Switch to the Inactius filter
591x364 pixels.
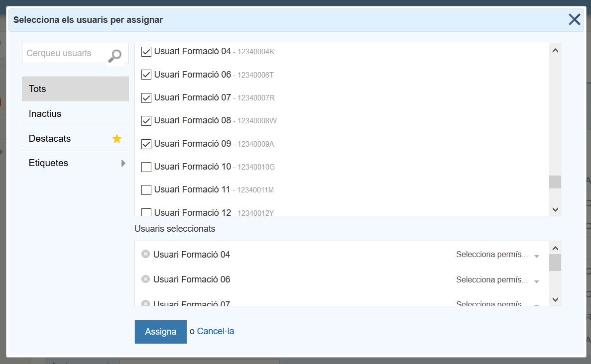pyautogui.click(x=75, y=114)
